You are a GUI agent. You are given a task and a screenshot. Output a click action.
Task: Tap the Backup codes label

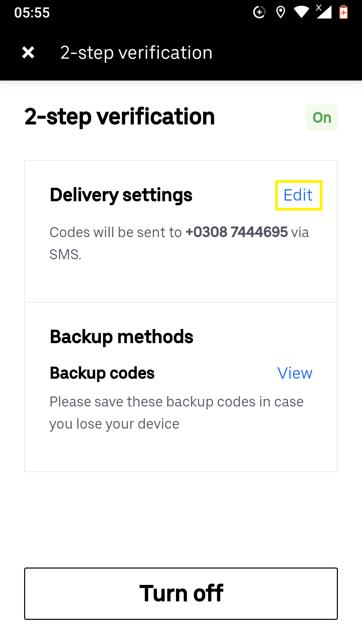102,373
